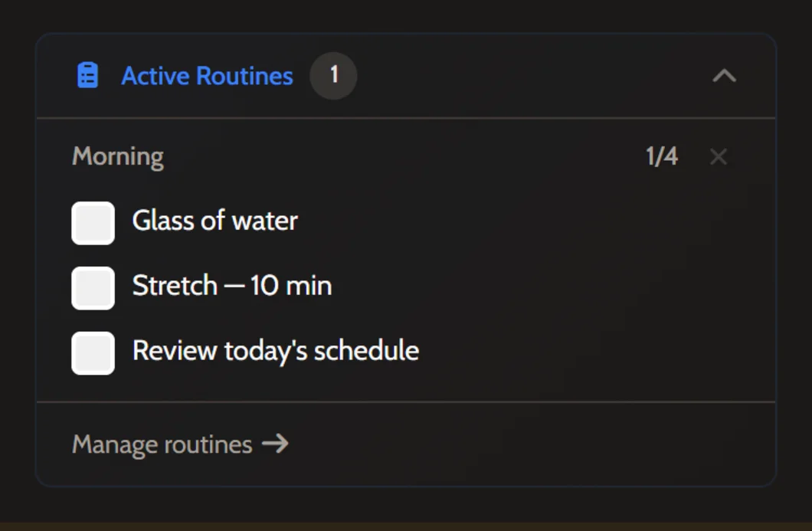Select the Morning routine title
The height and width of the screenshot is (531, 812).
tap(117, 156)
